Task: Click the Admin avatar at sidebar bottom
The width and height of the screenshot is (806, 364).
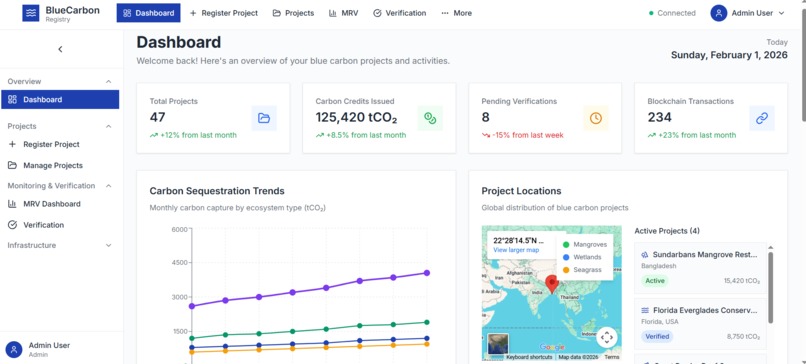Action: coord(14,350)
